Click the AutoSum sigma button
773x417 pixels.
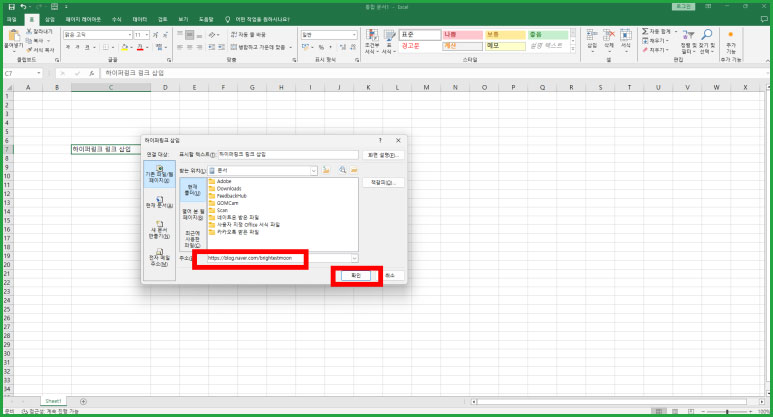pyautogui.click(x=658, y=32)
